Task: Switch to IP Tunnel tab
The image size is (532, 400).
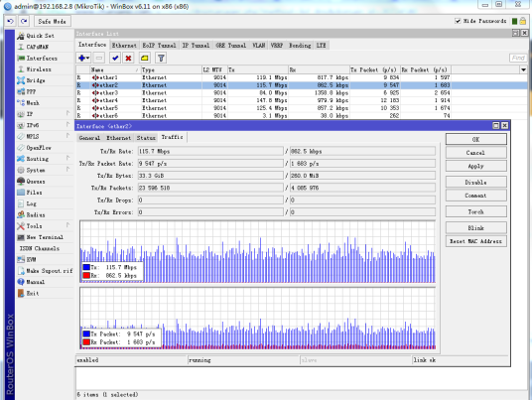Action: pos(196,45)
